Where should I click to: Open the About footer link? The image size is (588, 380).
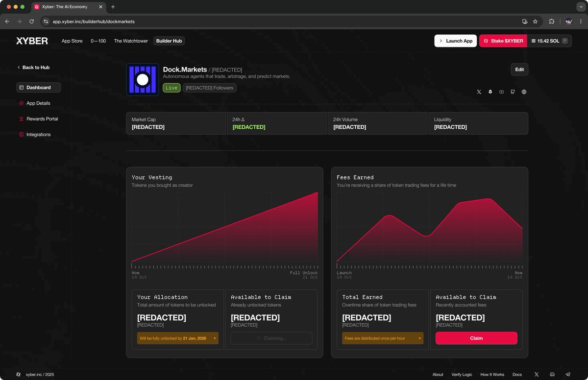click(x=438, y=375)
